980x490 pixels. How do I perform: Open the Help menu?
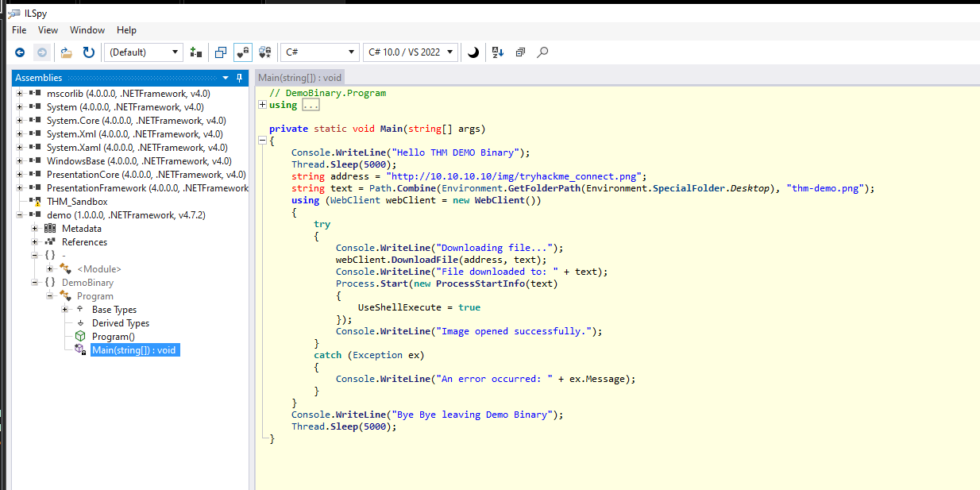[126, 30]
